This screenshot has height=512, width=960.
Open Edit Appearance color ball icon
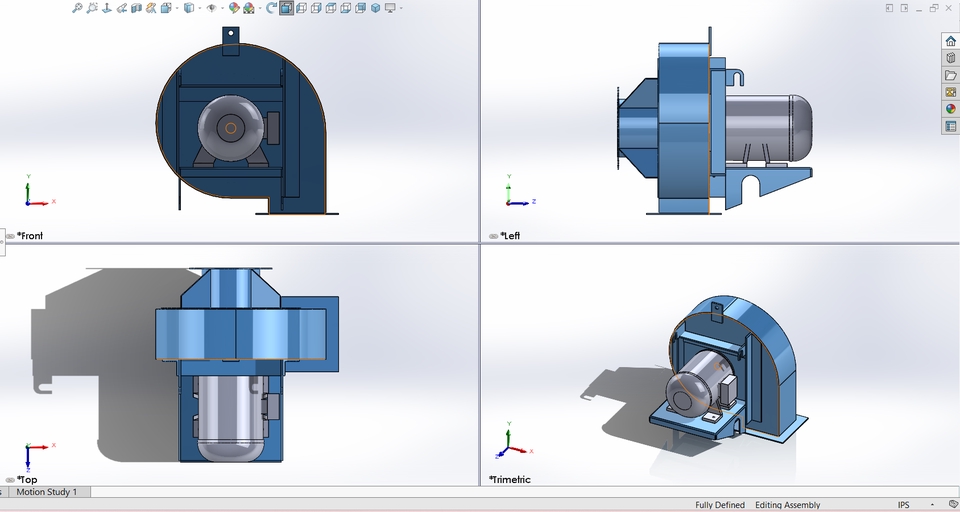click(x=234, y=8)
